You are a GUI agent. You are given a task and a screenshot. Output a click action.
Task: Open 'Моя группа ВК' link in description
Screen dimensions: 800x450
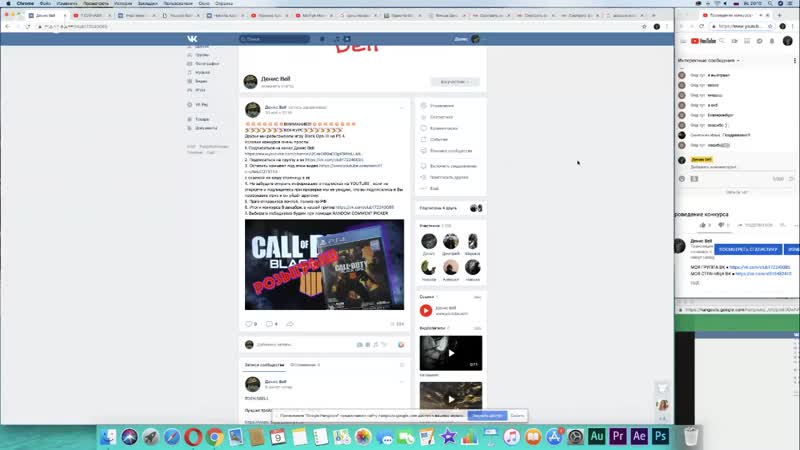point(760,267)
